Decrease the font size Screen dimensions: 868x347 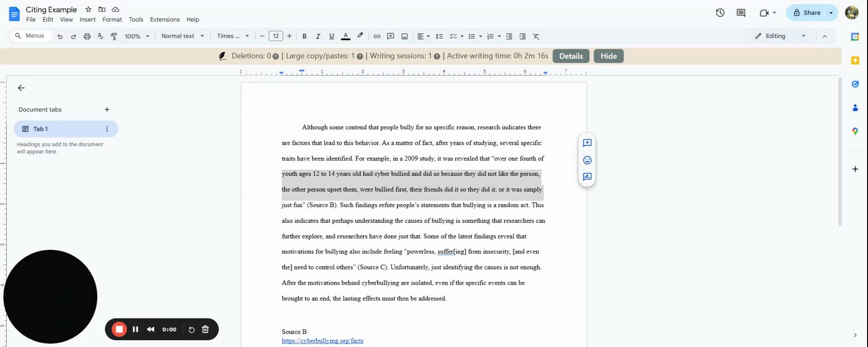point(262,36)
